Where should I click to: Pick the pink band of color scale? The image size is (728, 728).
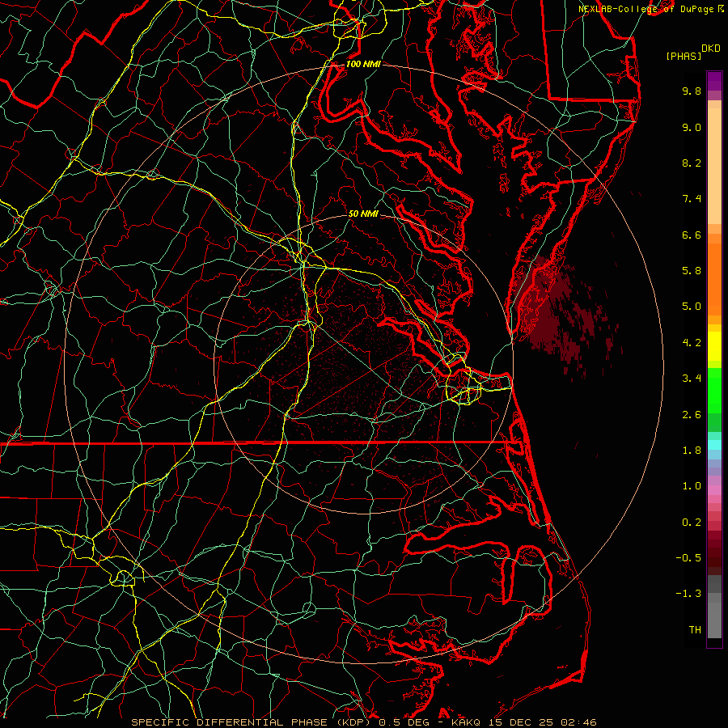(714, 490)
